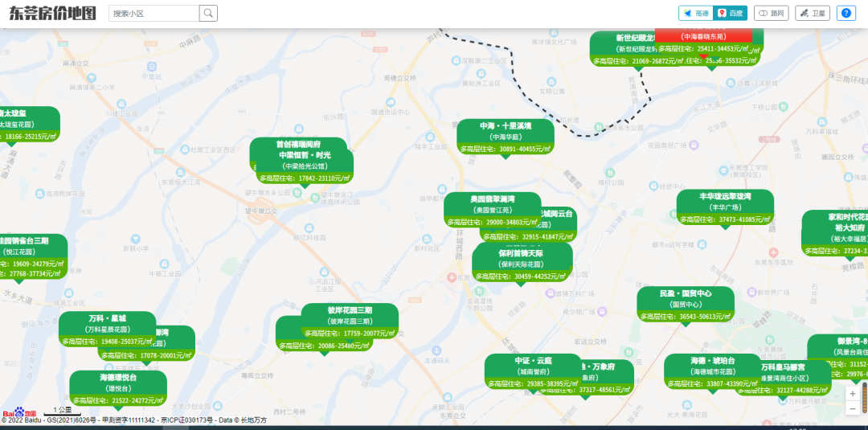Viewport: 868px width, 430px height.
Task: Click the Baidu map logo
Action: (x=18, y=412)
